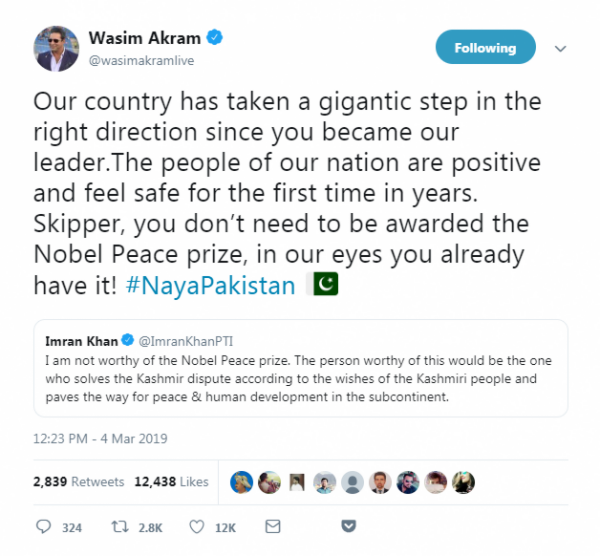The height and width of the screenshot is (556, 600).
Task: Like the tweet with the heart icon
Action: (x=197, y=527)
